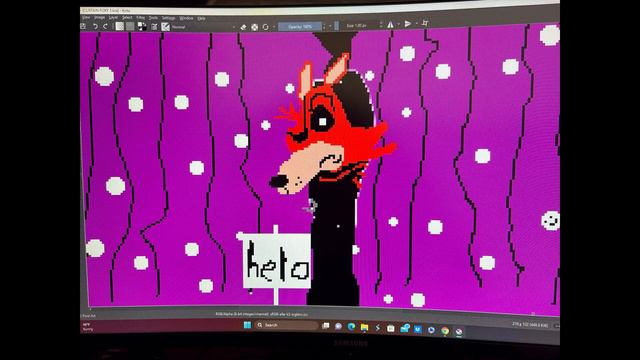Click the Opacity slider
Screen dimensions: 640x360
pyautogui.click(x=300, y=27)
